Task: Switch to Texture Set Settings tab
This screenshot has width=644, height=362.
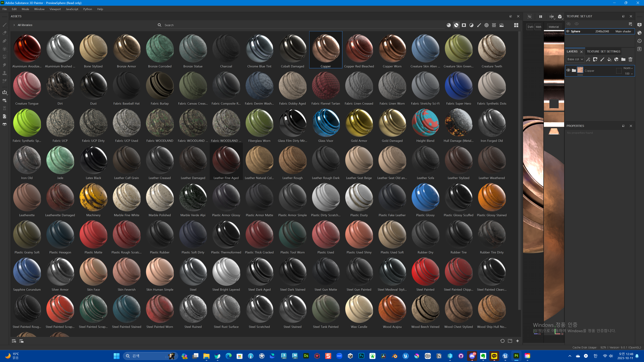Action: point(603,51)
